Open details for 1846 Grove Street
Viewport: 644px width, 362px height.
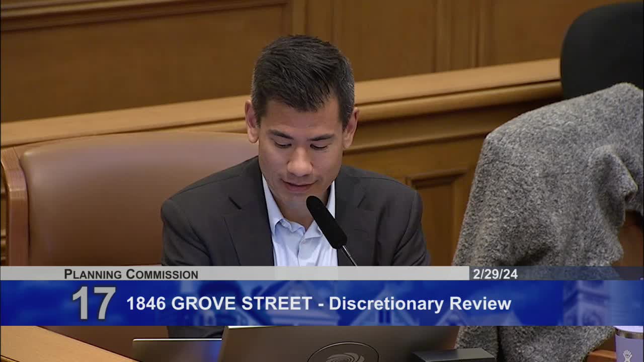216,303
